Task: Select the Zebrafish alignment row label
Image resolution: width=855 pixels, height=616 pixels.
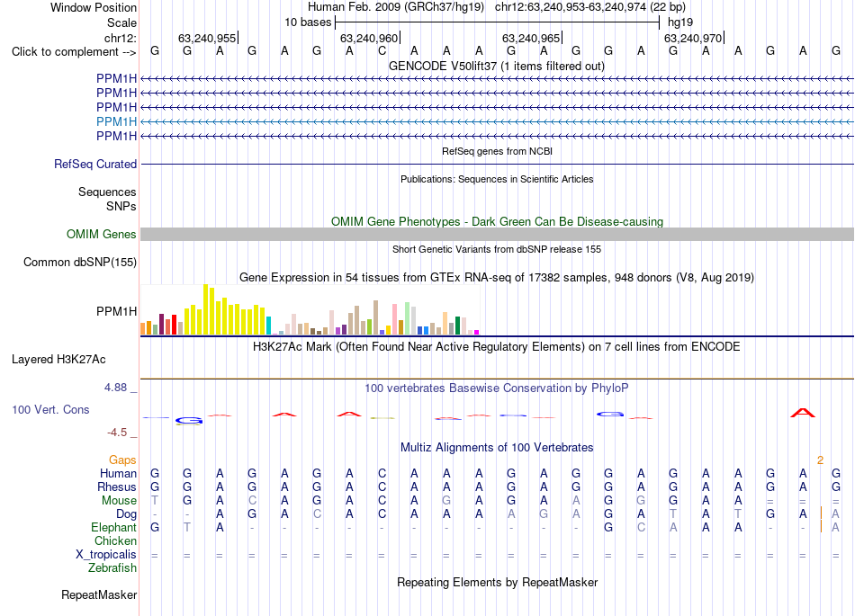Action: pos(112,568)
